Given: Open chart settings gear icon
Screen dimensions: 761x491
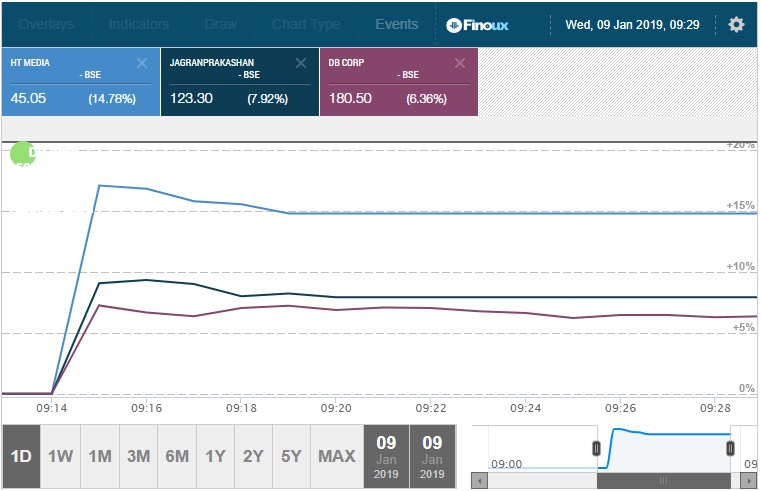Looking at the screenshot, I should tap(736, 24).
